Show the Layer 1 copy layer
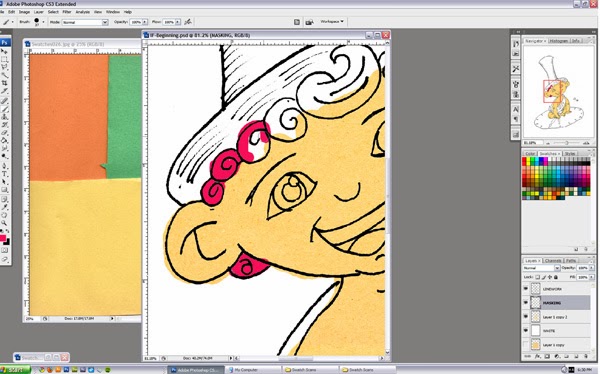Viewport: 600px width, 374px height. pyautogui.click(x=526, y=345)
